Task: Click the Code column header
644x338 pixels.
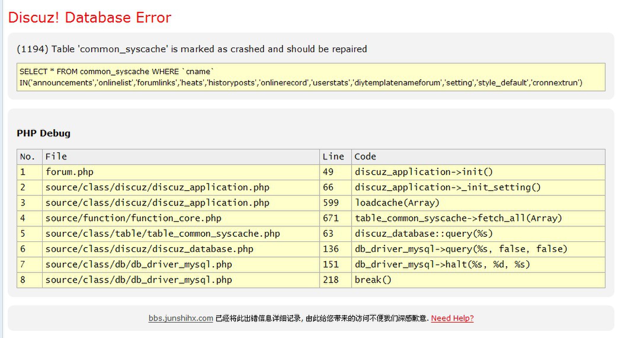Action: (478, 157)
